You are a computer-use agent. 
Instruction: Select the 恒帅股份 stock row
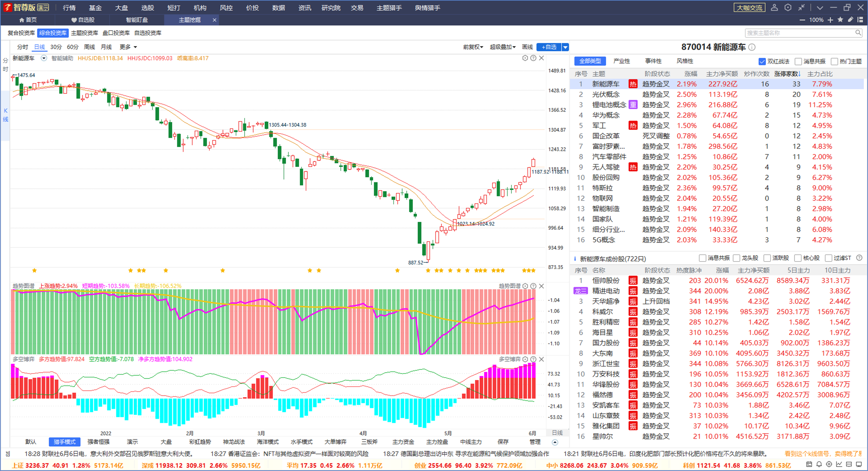[x=717, y=280]
